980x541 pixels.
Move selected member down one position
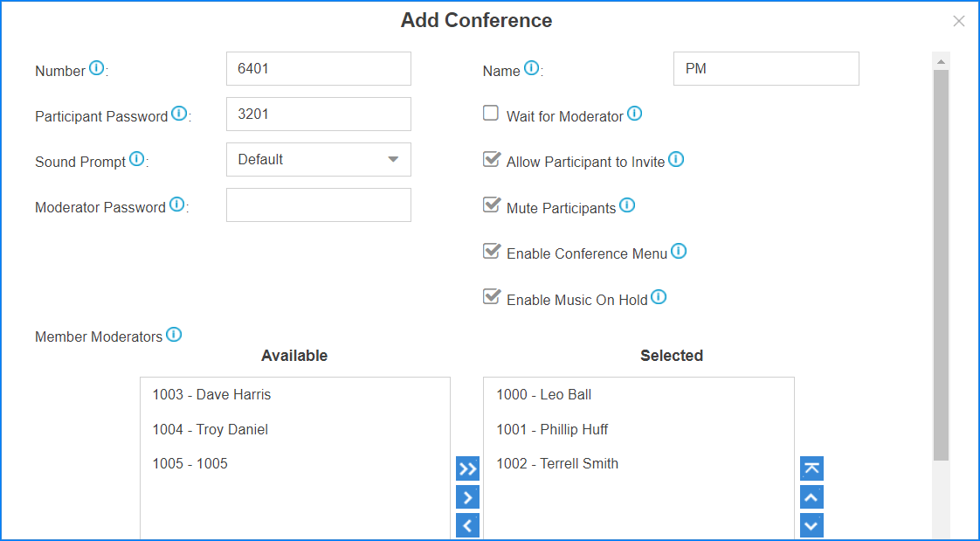(x=811, y=525)
